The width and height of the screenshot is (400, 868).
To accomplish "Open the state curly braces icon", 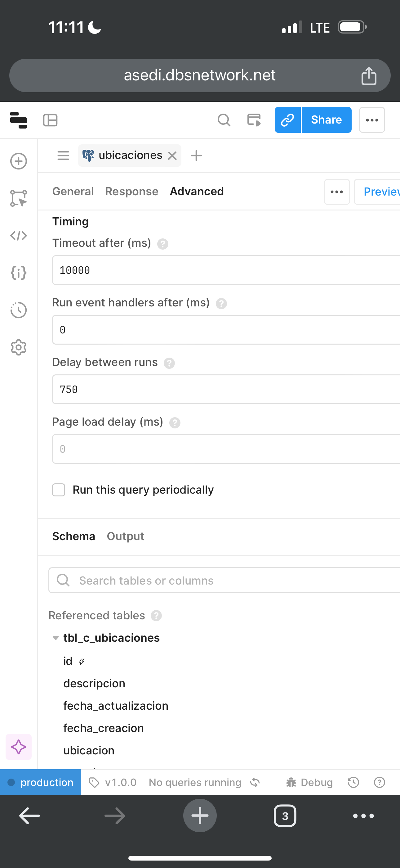I will (x=19, y=273).
